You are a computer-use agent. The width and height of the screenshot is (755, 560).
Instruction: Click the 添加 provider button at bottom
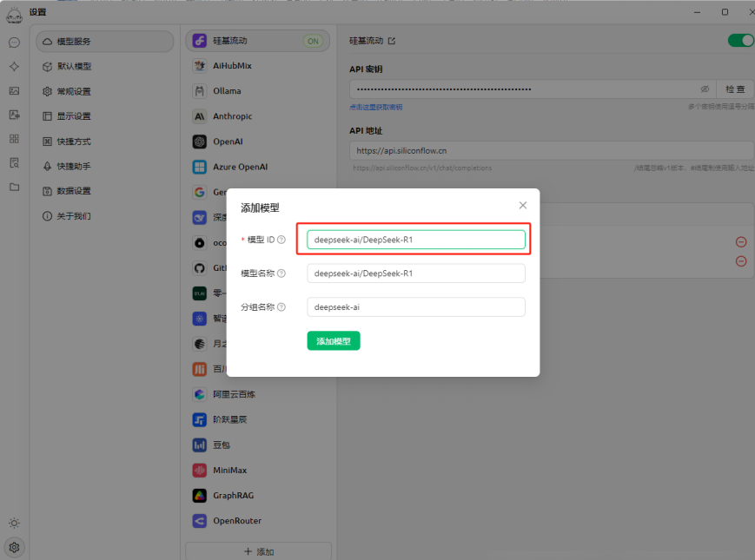[259, 551]
